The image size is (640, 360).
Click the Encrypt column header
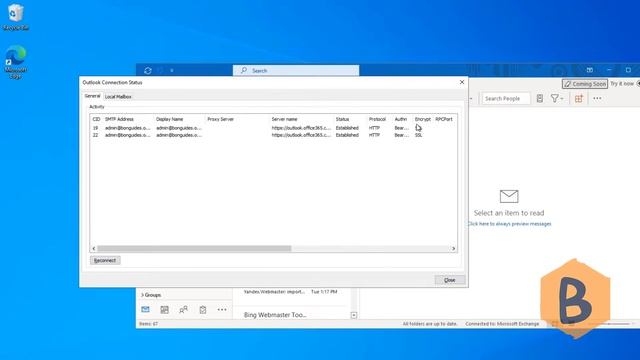click(422, 119)
